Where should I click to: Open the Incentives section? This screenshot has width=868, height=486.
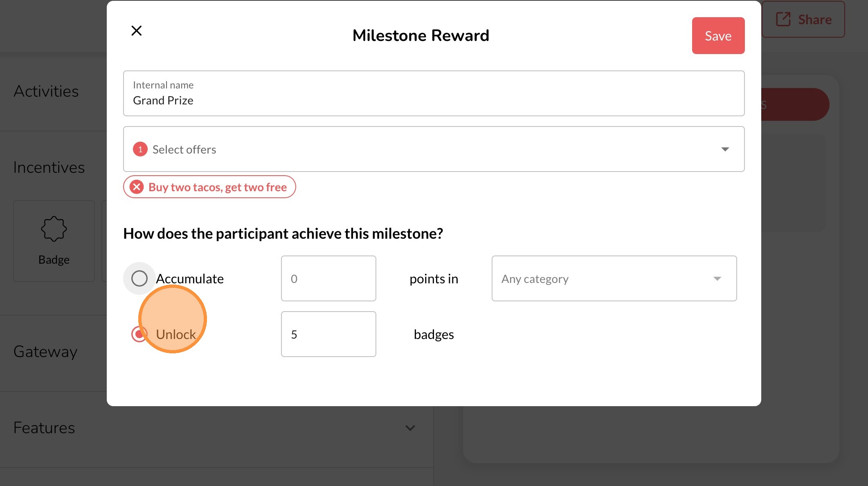coord(49,167)
